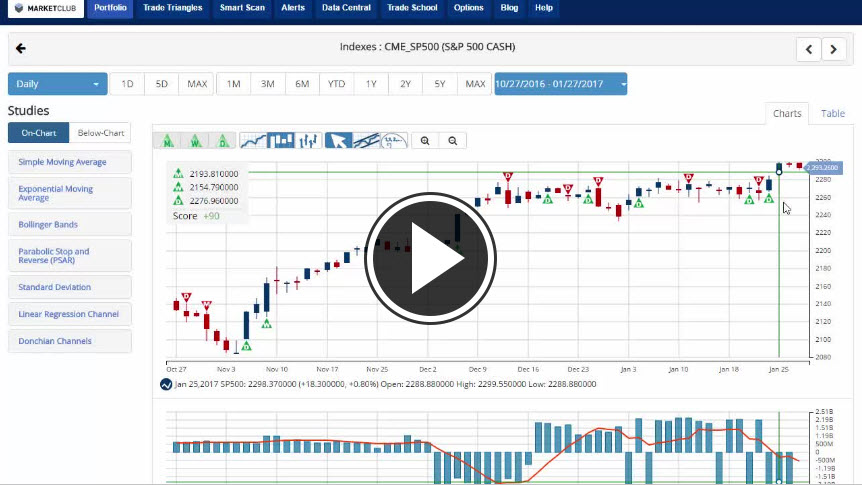This screenshot has width=862, height=485.
Task: Select the 2Y range
Action: [405, 84]
